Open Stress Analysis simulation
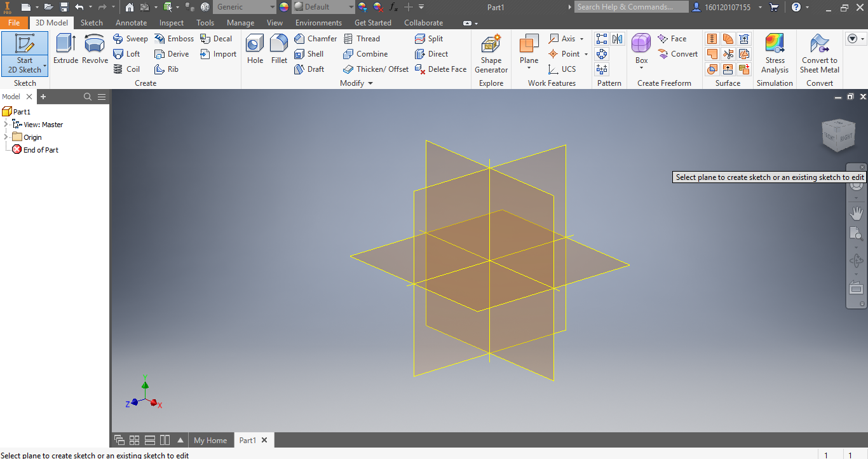The height and width of the screenshot is (459, 868). [x=775, y=54]
